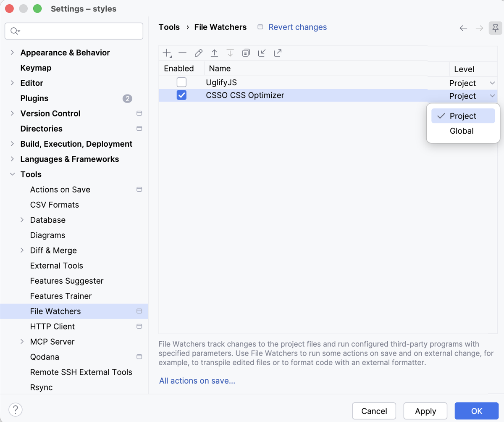
Task: Click the project-level icon next to Revert changes
Action: 260,27
